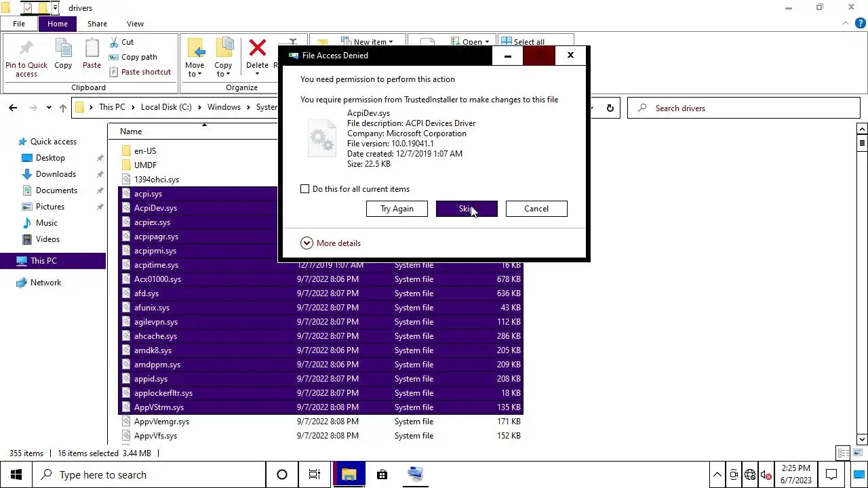Collapse the ribbon with the chevron

847,24
